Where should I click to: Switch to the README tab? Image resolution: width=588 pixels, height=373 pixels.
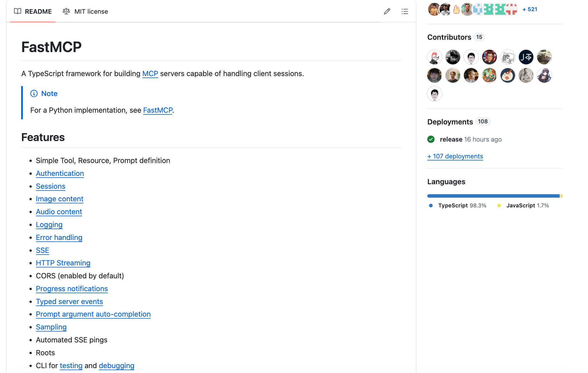[33, 11]
